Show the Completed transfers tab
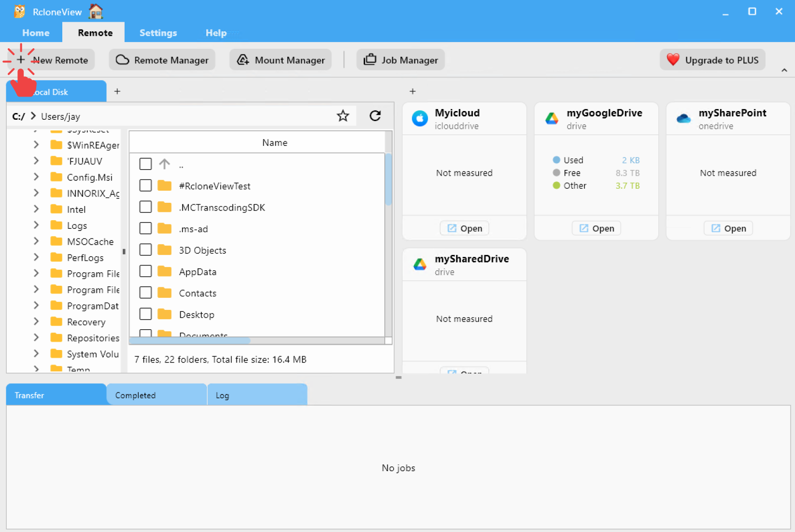 (156, 395)
